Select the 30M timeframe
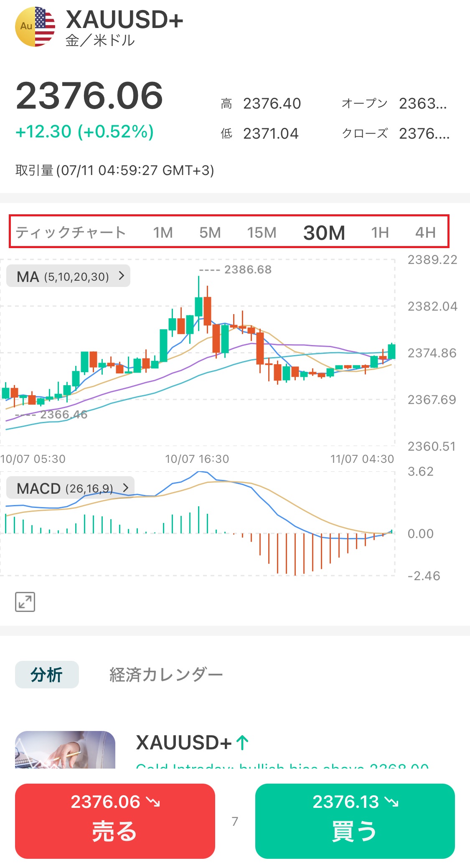Viewport: 470px width, 868px height. [324, 232]
